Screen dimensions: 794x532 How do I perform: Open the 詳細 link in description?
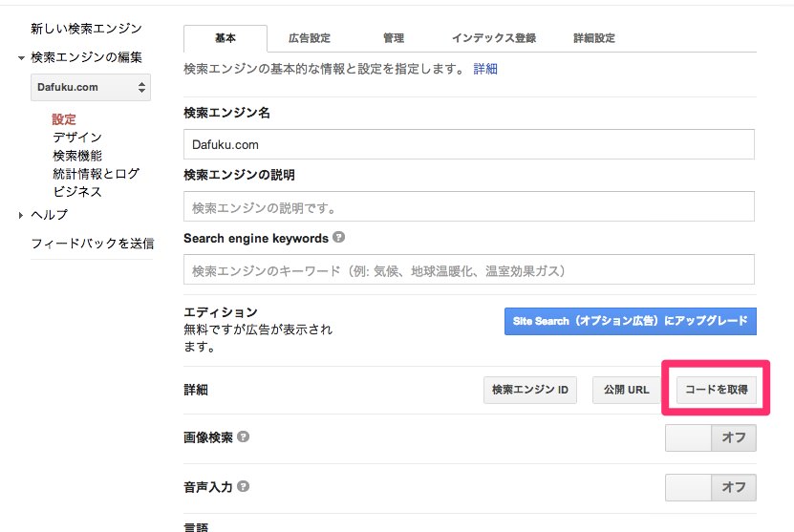pyautogui.click(x=485, y=69)
